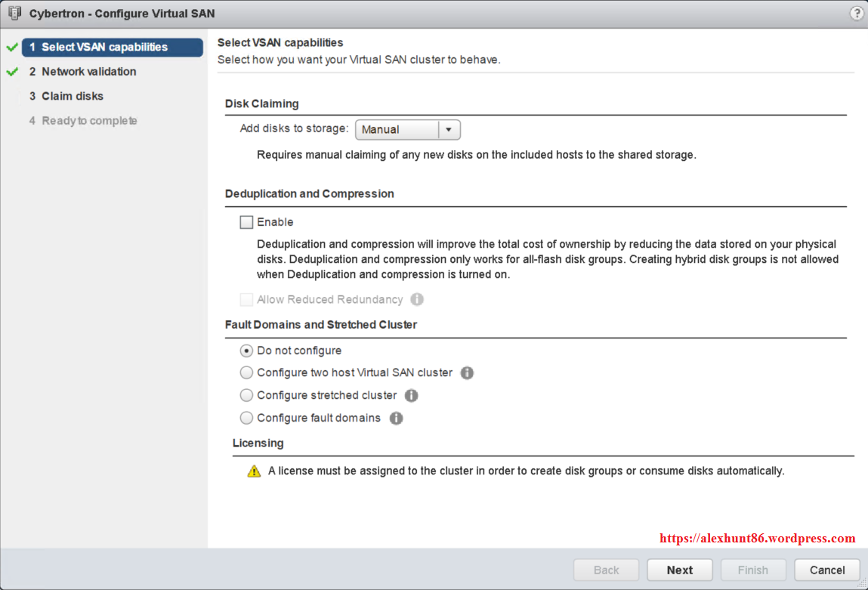868x590 pixels.
Task: Open the Add disks to storage dropdown
Action: (408, 129)
